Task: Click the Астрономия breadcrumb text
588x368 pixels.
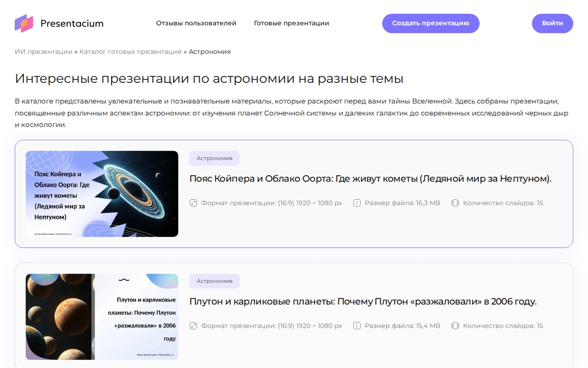Action: coord(210,52)
